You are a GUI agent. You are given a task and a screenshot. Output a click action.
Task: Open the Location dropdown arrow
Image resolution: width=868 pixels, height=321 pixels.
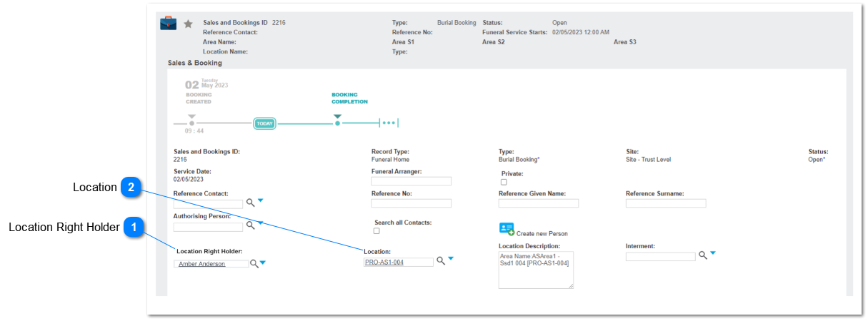[x=451, y=260]
